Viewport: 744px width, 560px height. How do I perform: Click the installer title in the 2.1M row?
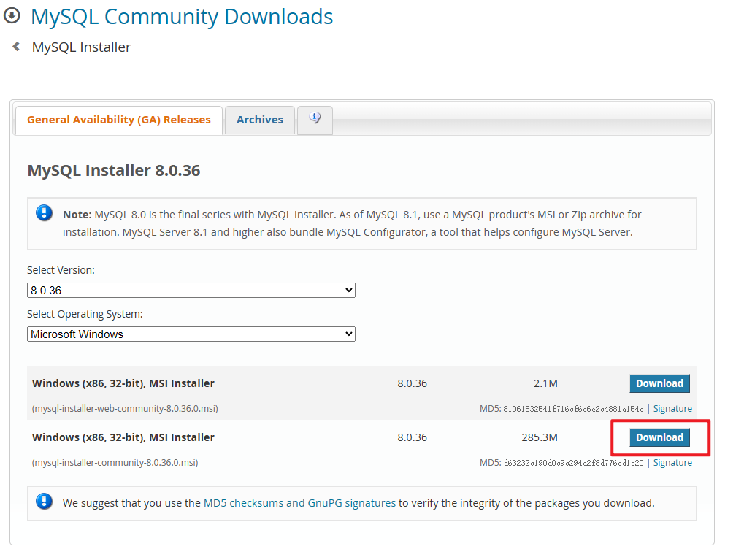(x=123, y=383)
